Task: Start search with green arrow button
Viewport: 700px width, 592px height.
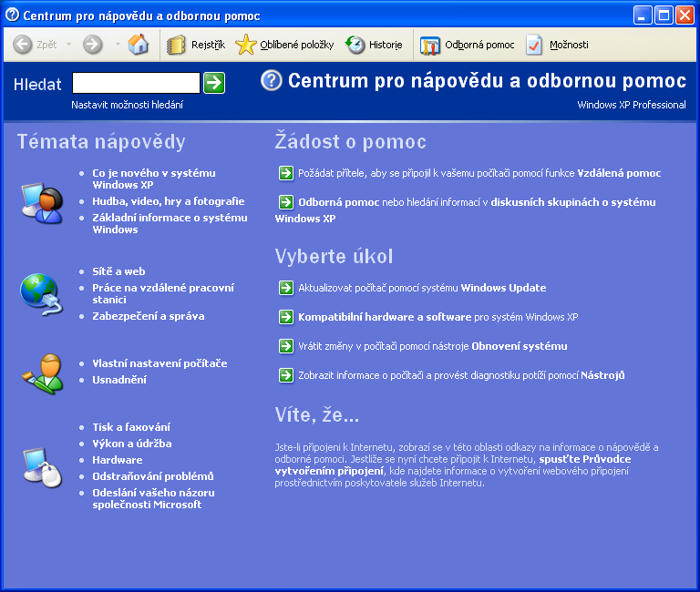Action: [x=214, y=83]
